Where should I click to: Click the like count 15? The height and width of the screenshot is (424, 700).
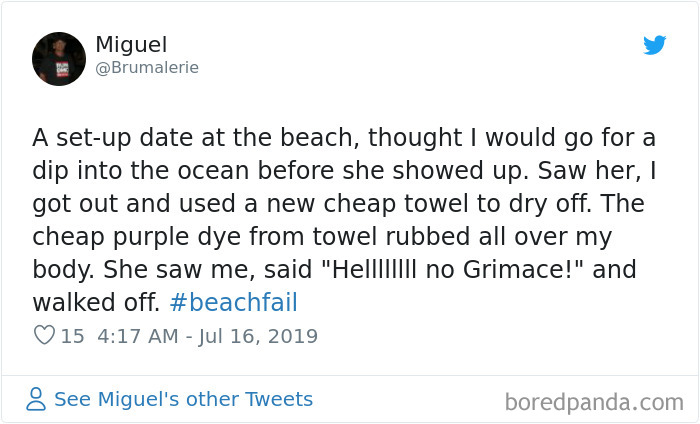(72, 336)
